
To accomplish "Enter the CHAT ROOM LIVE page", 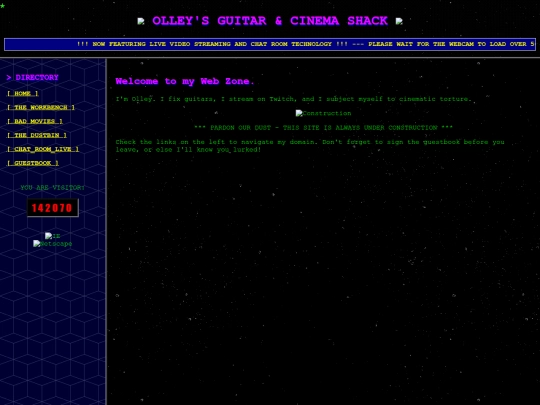I will (x=43, y=149).
